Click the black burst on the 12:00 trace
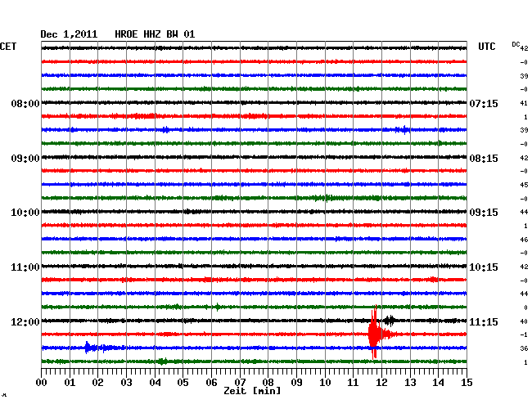The image size is (532, 404). pyautogui.click(x=390, y=321)
